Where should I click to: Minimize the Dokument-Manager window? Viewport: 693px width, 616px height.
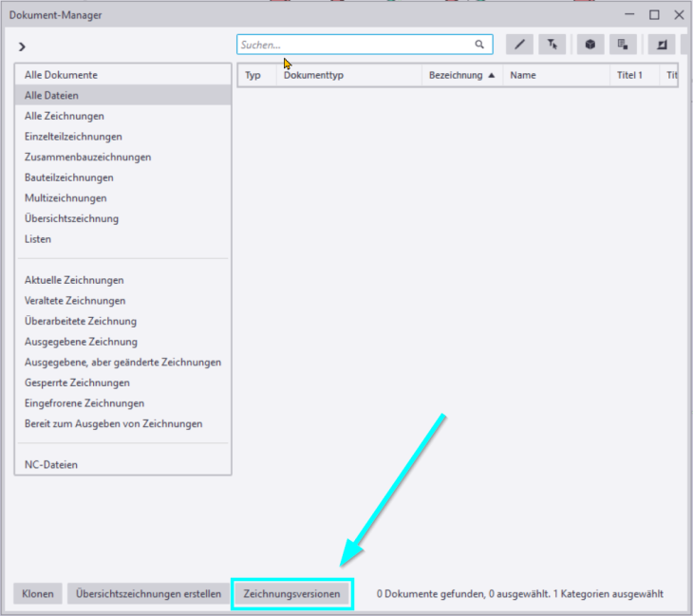(x=629, y=14)
